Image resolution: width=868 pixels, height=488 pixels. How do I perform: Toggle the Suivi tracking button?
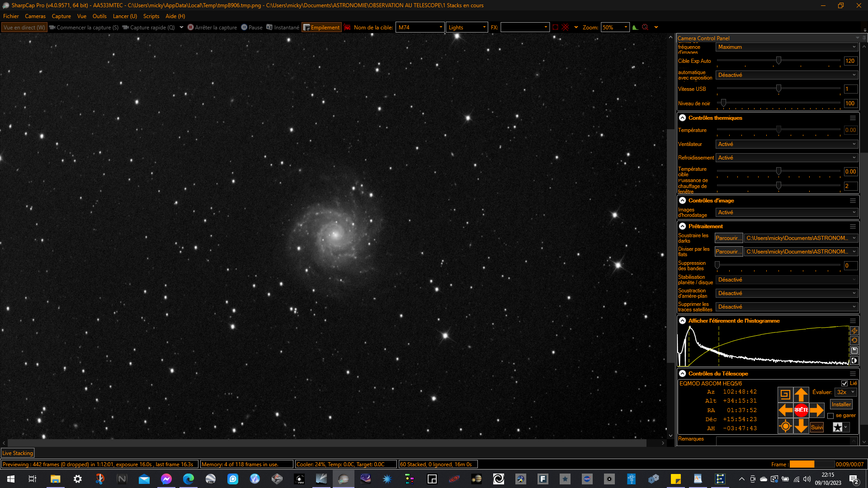[x=817, y=427]
